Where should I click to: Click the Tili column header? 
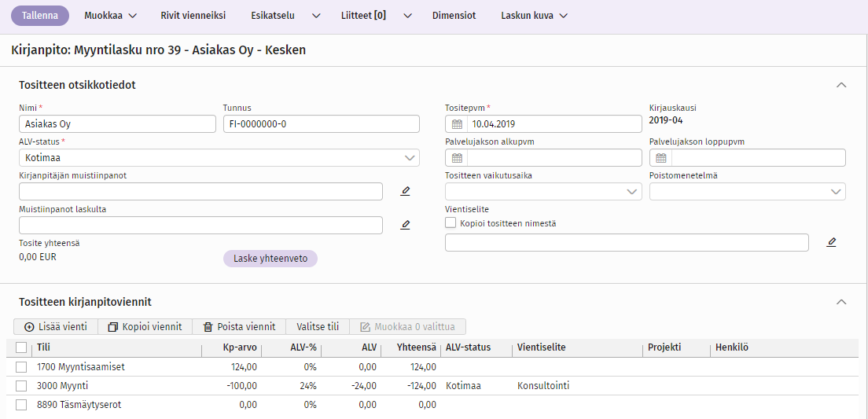pyautogui.click(x=42, y=347)
